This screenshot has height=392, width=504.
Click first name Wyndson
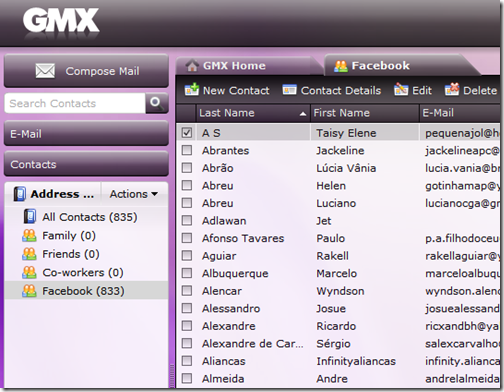point(340,291)
